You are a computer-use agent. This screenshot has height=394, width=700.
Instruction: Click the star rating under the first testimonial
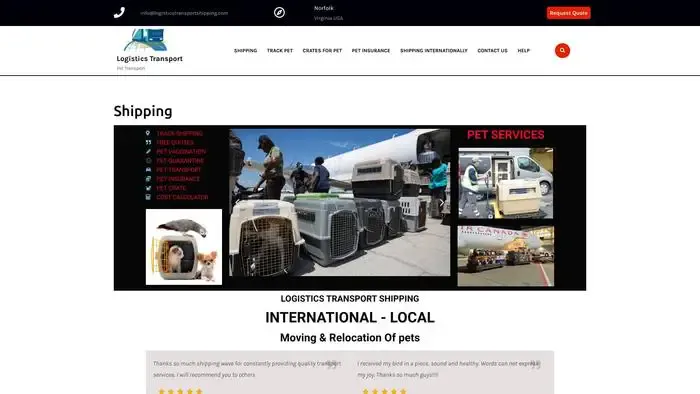click(x=180, y=391)
